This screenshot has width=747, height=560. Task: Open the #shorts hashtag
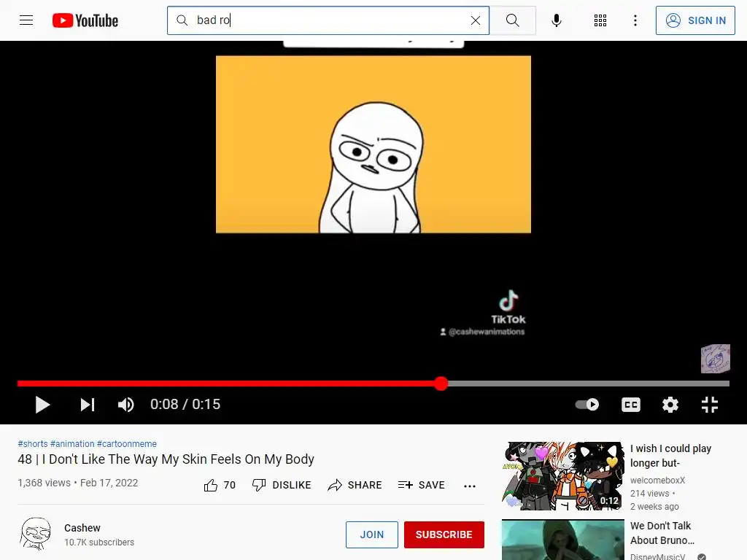[x=32, y=444]
